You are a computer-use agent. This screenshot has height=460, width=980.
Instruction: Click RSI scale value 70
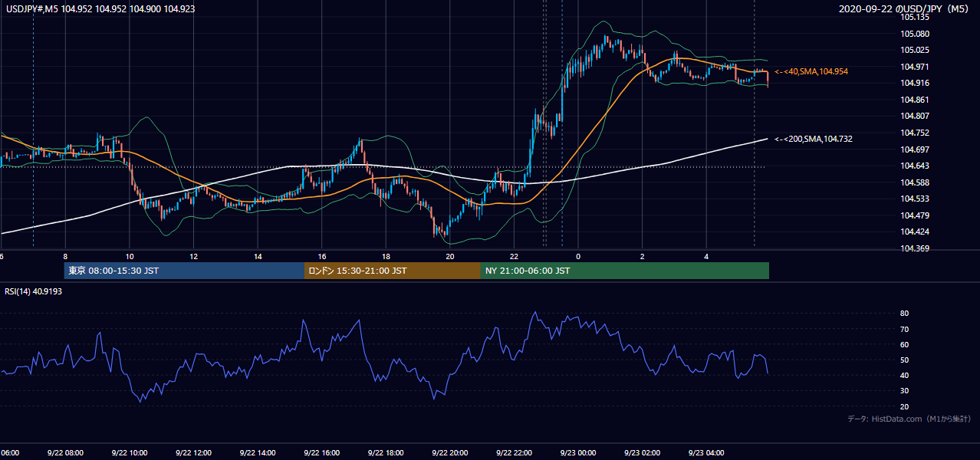tap(905, 329)
